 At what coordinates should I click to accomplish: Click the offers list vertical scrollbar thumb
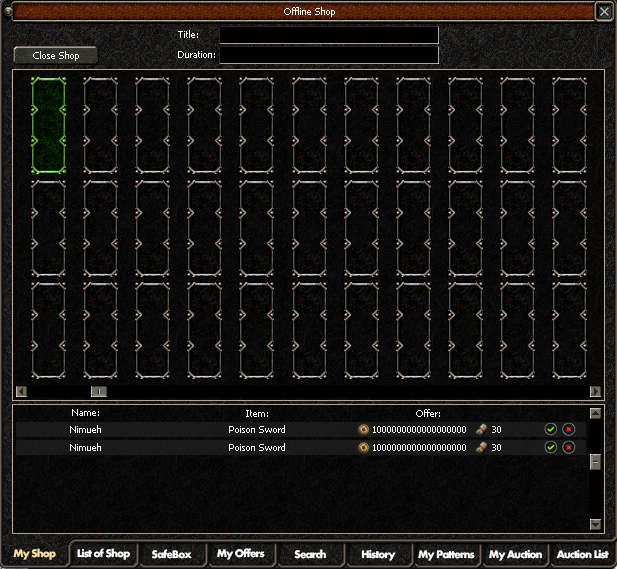pyautogui.click(x=595, y=462)
